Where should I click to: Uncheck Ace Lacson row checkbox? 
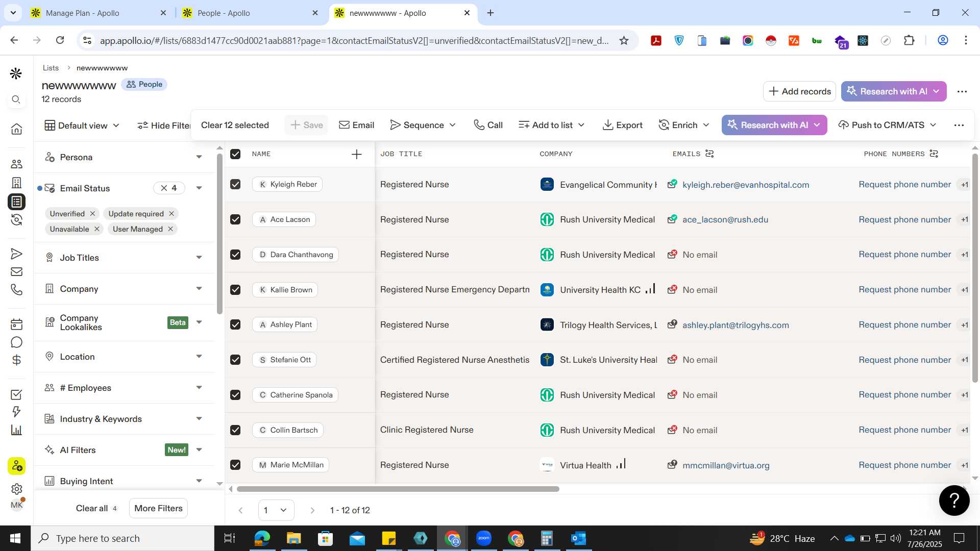pyautogui.click(x=235, y=219)
